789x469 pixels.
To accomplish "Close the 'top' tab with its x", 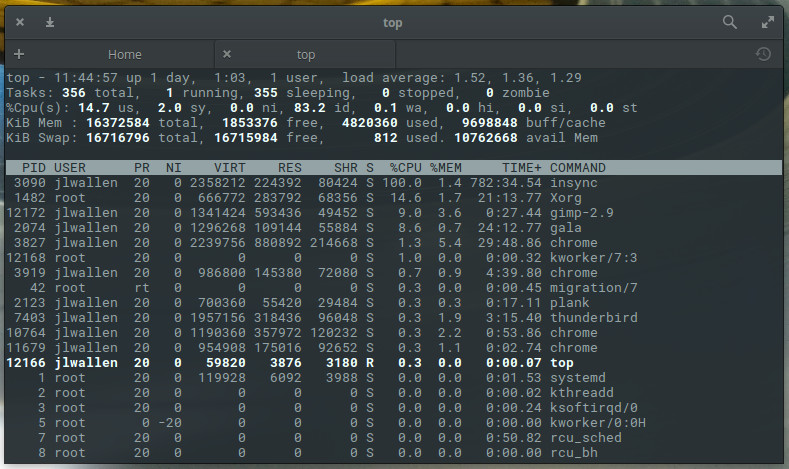I will coord(227,54).
